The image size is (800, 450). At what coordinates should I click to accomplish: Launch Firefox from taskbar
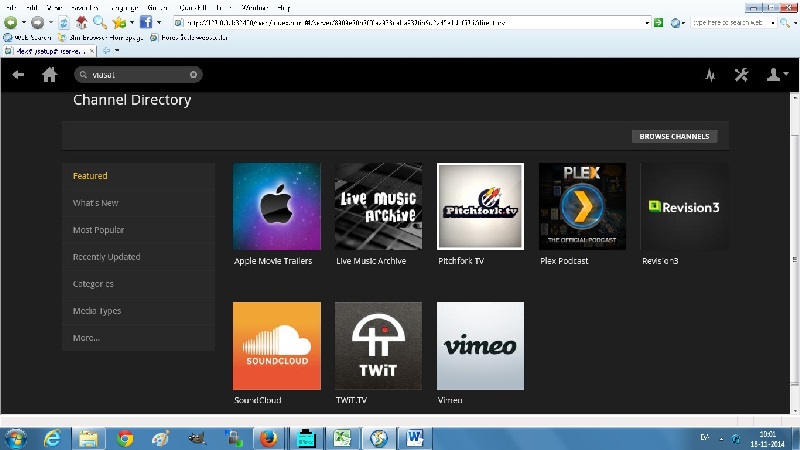coord(268,438)
